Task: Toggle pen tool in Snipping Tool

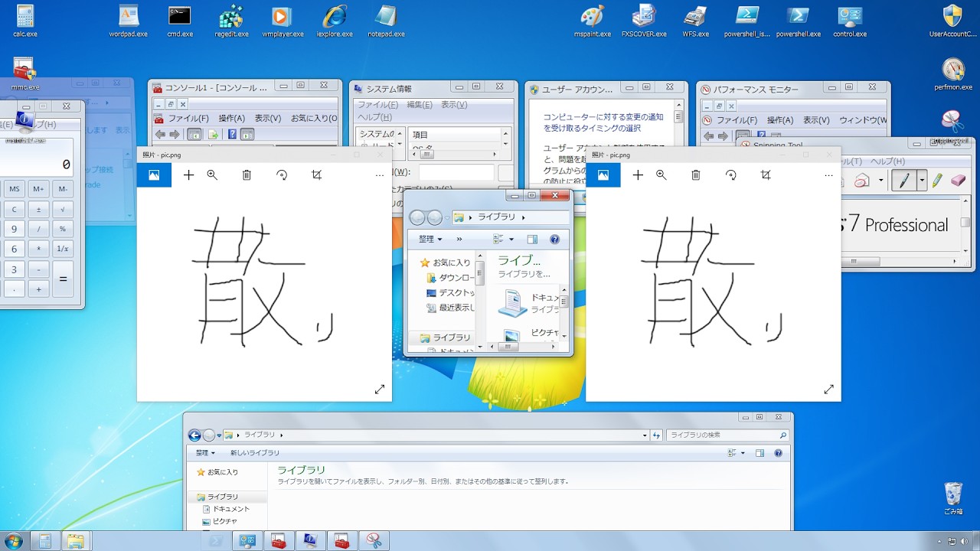Action: (x=904, y=181)
